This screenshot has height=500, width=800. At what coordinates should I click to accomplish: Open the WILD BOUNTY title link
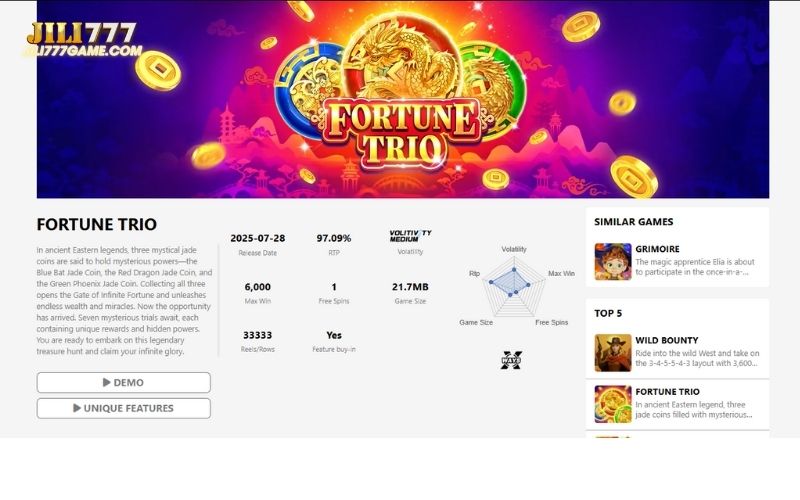point(666,340)
